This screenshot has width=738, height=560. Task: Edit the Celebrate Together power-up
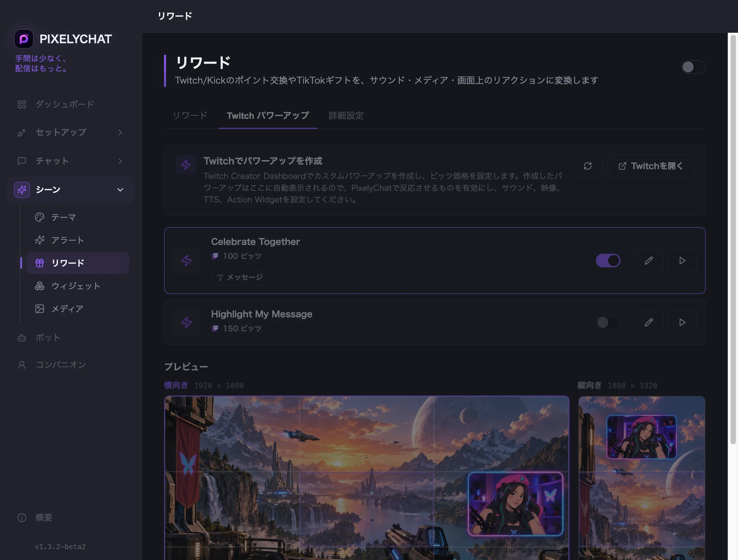tap(649, 261)
